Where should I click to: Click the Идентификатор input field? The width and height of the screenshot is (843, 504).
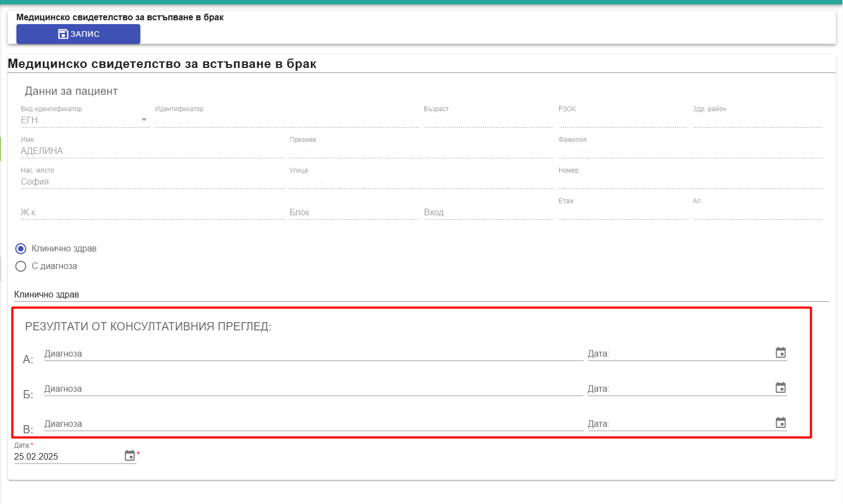(287, 120)
